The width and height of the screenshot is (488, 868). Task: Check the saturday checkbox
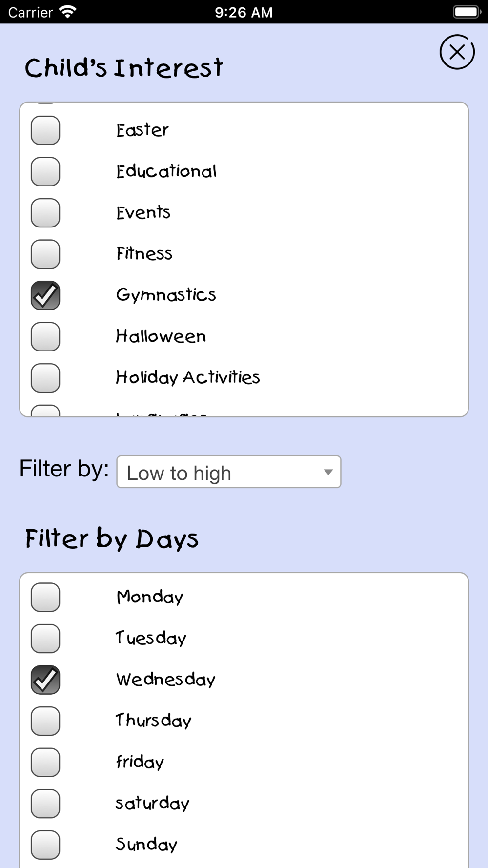tap(45, 804)
